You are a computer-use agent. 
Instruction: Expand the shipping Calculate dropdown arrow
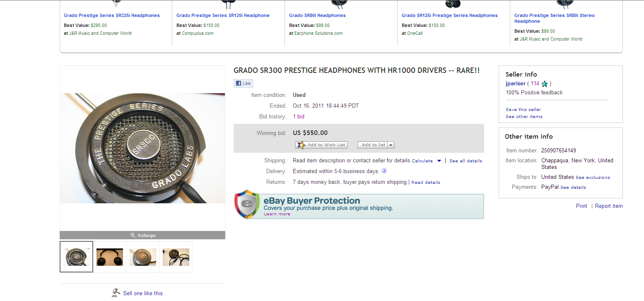(439, 161)
